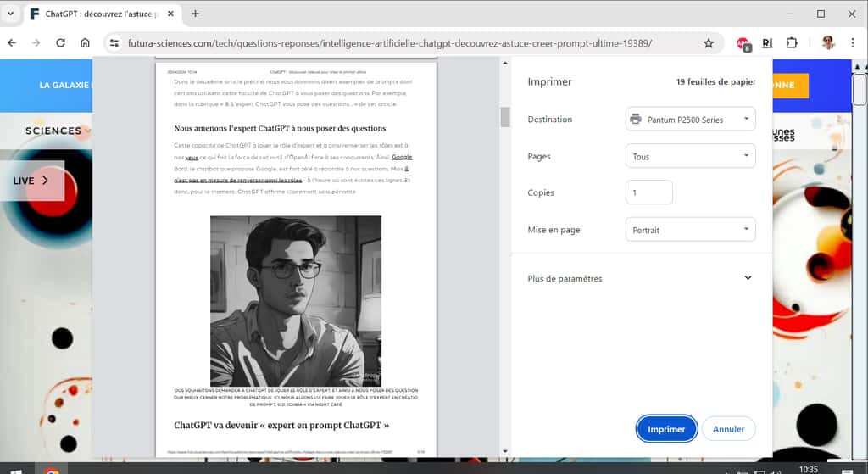The height and width of the screenshot is (474, 868).
Task: Click the Imprimer dialog title
Action: point(549,82)
